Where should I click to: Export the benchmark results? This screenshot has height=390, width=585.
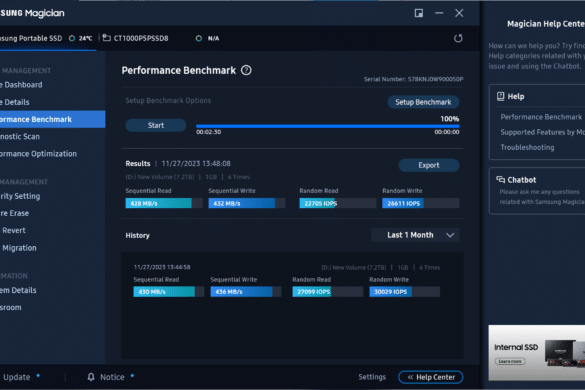429,165
